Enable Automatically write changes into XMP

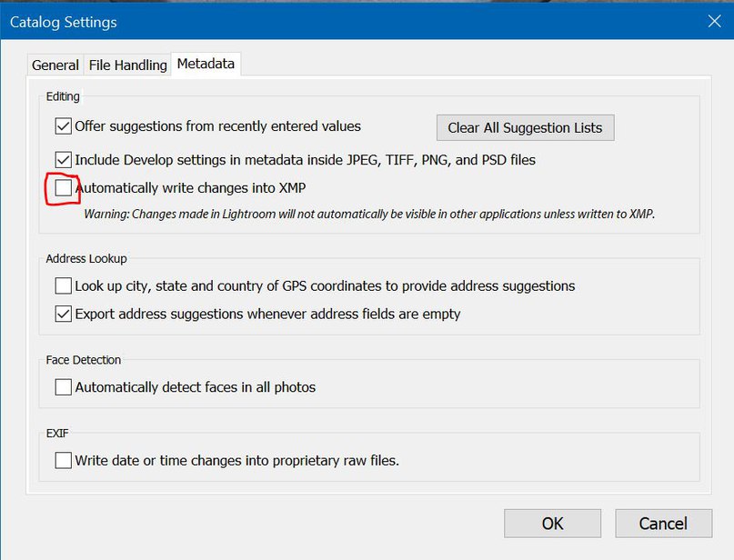64,188
